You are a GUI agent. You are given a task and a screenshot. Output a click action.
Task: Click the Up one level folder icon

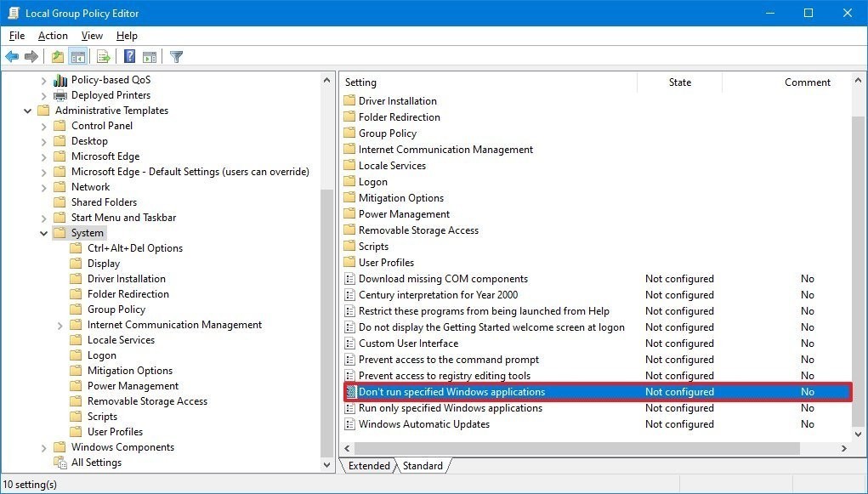[x=56, y=56]
